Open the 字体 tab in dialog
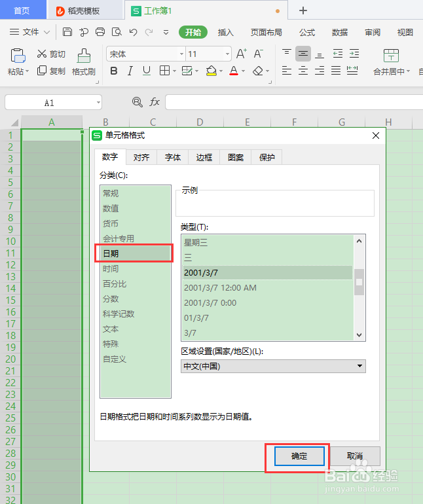The width and height of the screenshot is (423, 504). pyautogui.click(x=173, y=157)
